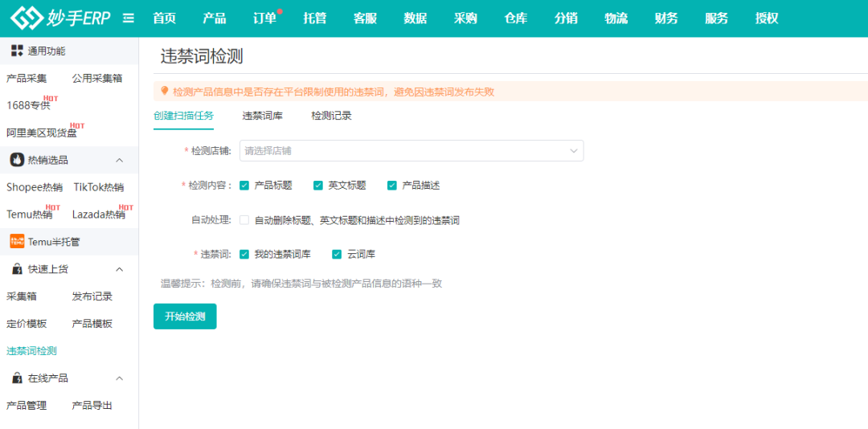This screenshot has height=429, width=868.
Task: Toggle the sidebar collapse hamburger icon
Action: (x=129, y=18)
